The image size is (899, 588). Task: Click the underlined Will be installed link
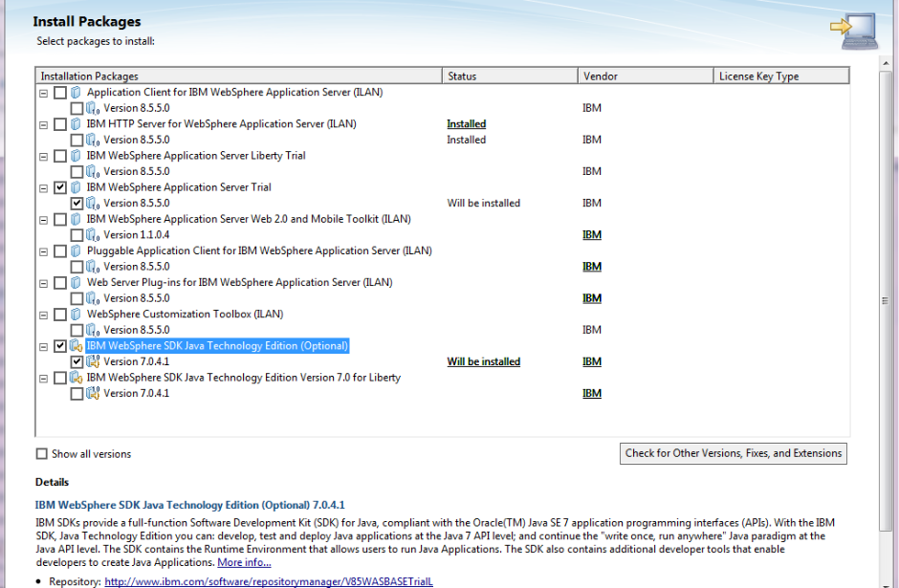coord(483,361)
